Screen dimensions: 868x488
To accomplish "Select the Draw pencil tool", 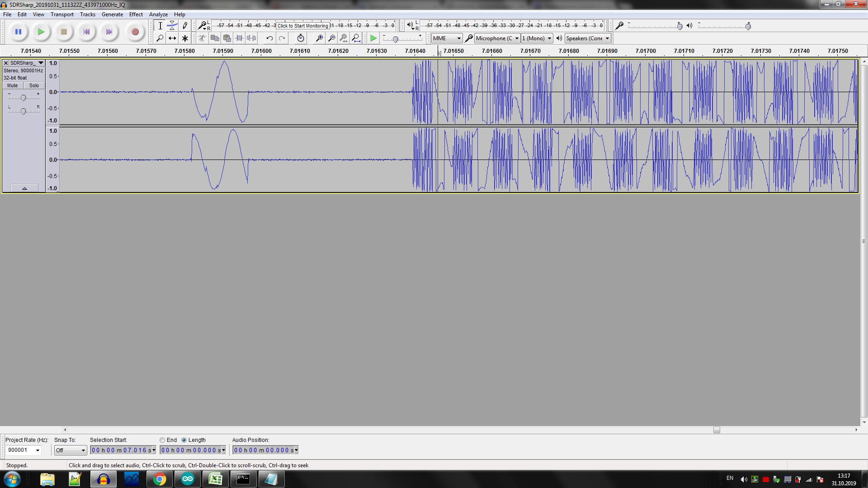I will [184, 26].
